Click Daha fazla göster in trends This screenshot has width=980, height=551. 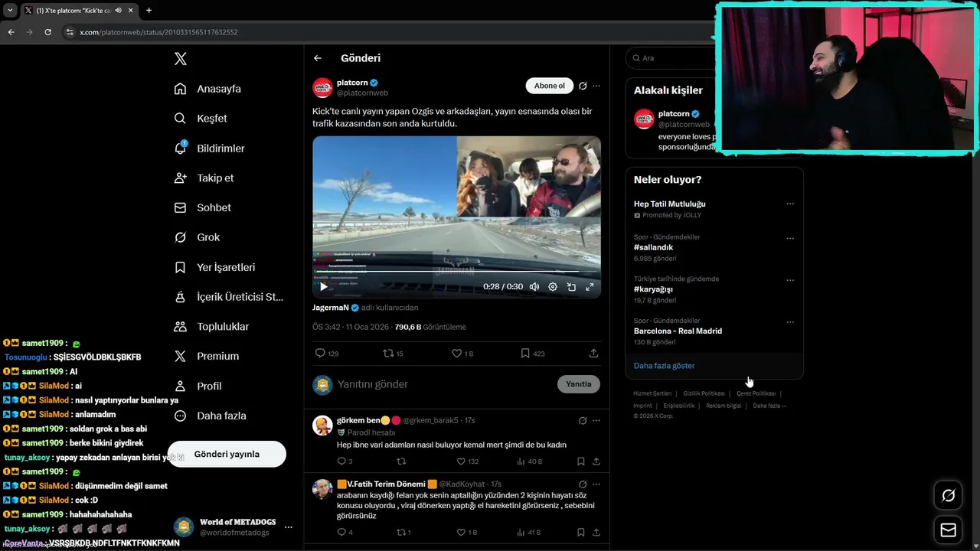pos(664,366)
